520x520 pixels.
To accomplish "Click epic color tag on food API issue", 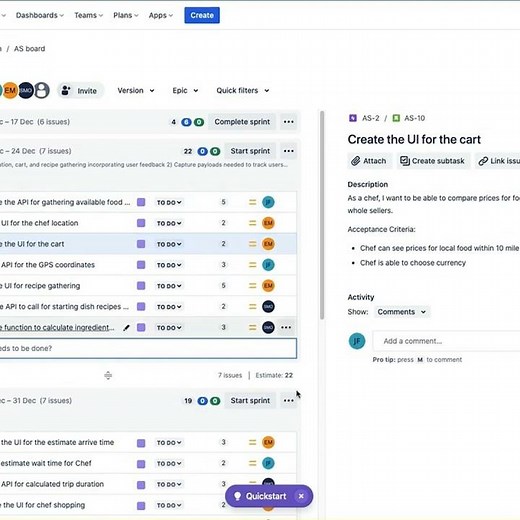I will click(141, 202).
